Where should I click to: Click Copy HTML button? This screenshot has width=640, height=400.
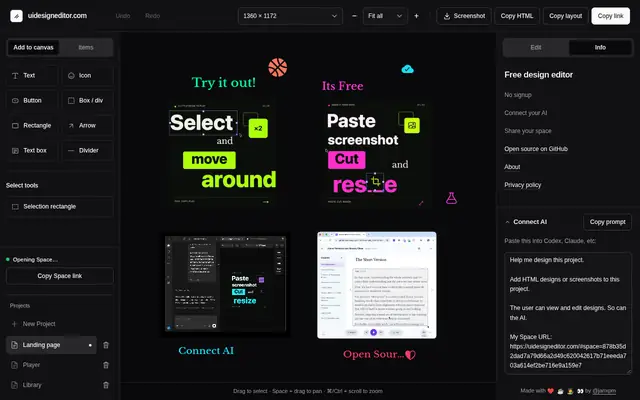point(517,16)
